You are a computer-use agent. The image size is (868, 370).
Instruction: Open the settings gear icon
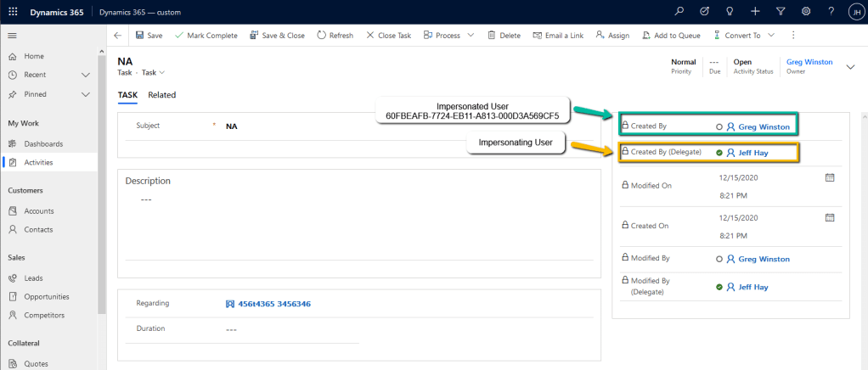(x=806, y=12)
